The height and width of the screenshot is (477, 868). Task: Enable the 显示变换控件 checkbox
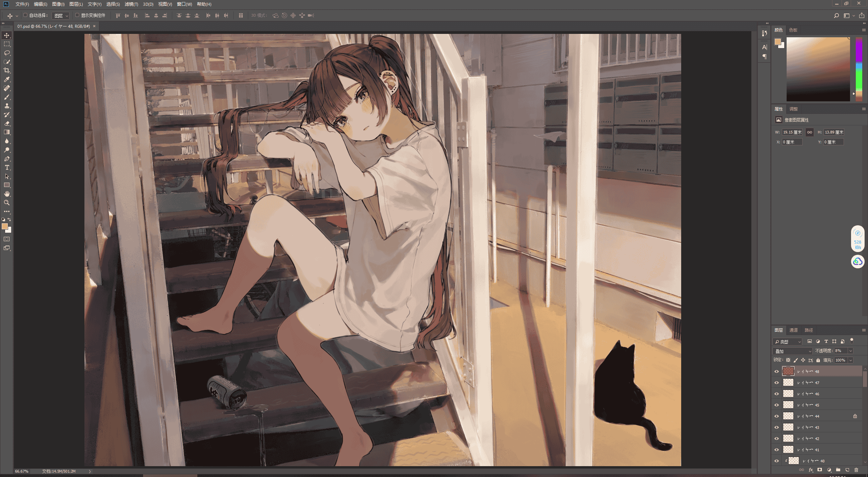[77, 15]
